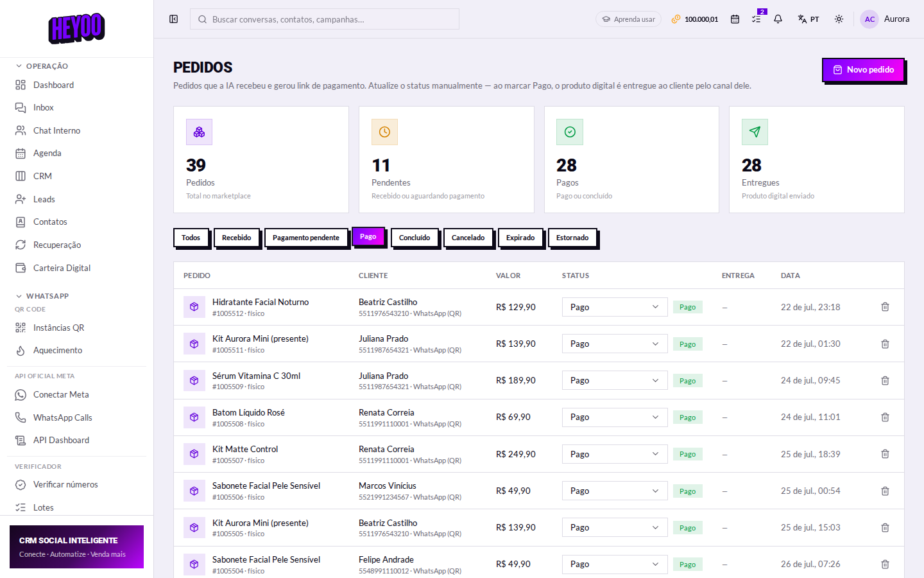Click the HEYOO logo
The height and width of the screenshot is (578, 924).
pos(76,28)
